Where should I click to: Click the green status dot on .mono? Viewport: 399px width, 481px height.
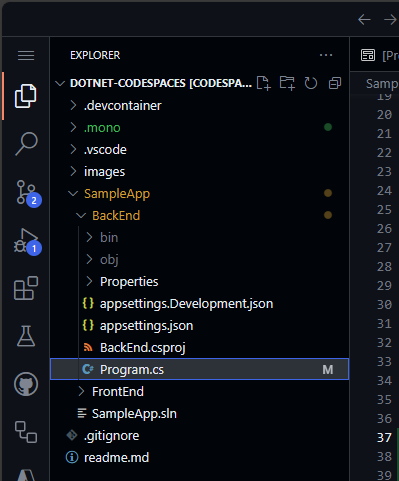click(x=328, y=127)
